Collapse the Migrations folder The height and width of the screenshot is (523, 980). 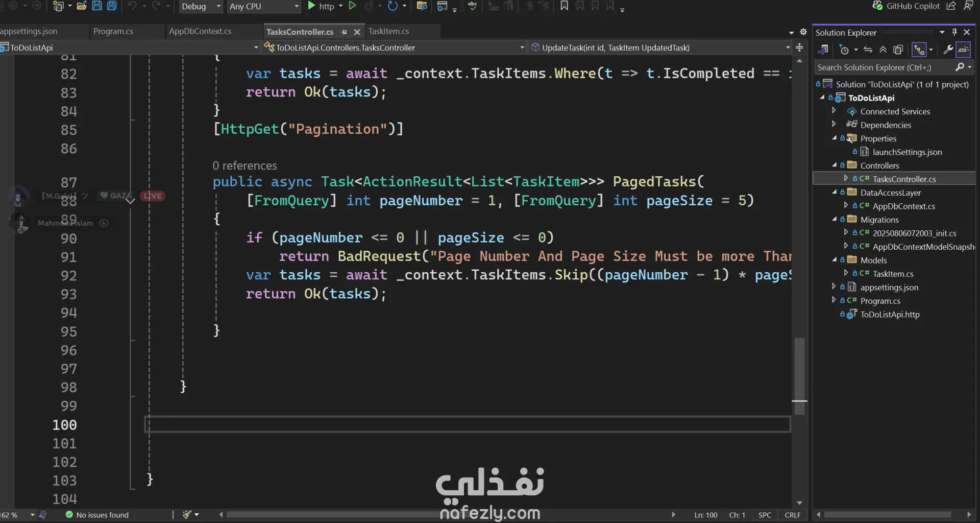tap(835, 219)
